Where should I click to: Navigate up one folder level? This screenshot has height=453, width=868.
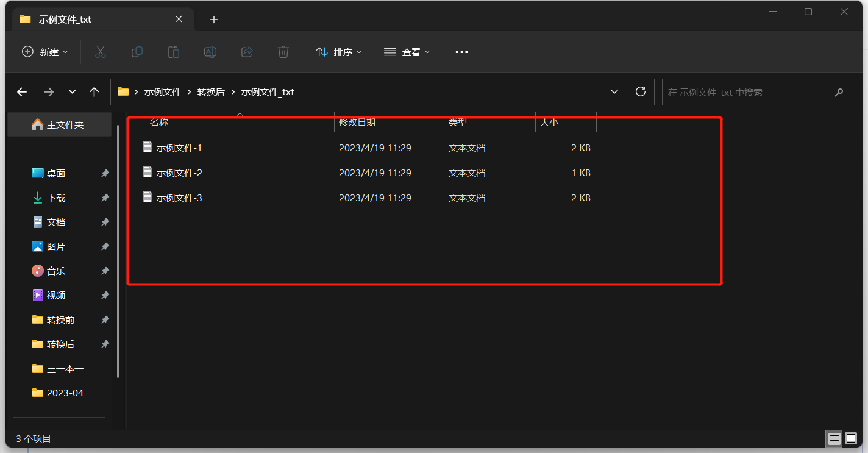pyautogui.click(x=94, y=91)
